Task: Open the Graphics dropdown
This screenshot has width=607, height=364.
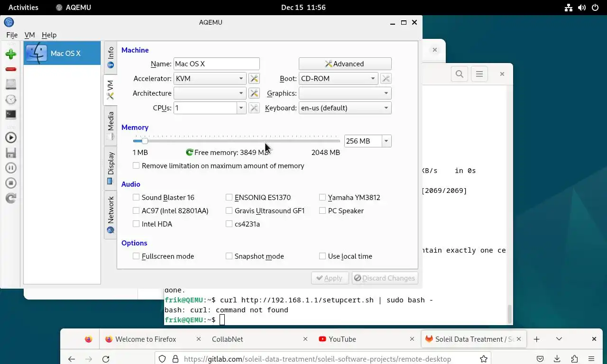Action: 345,93
